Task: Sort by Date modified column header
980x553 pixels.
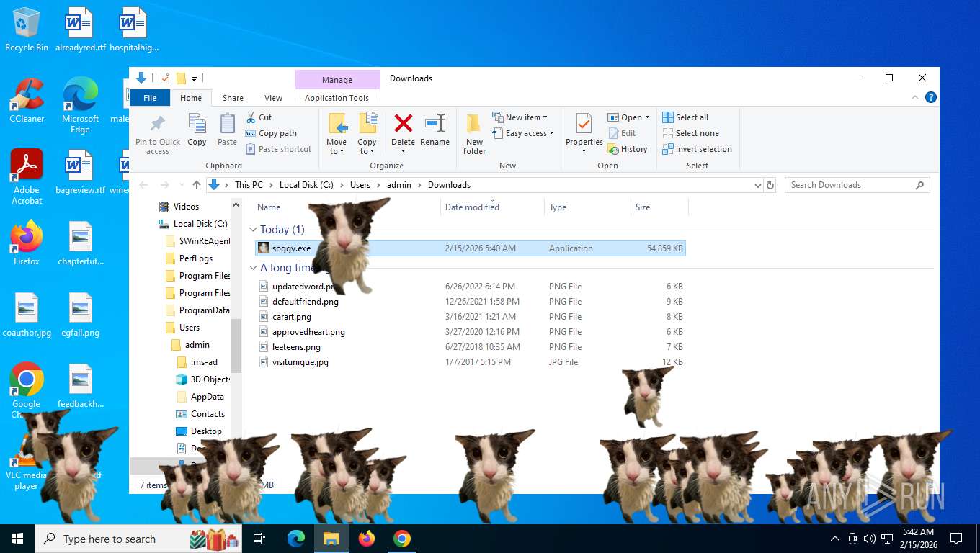Action: point(472,207)
